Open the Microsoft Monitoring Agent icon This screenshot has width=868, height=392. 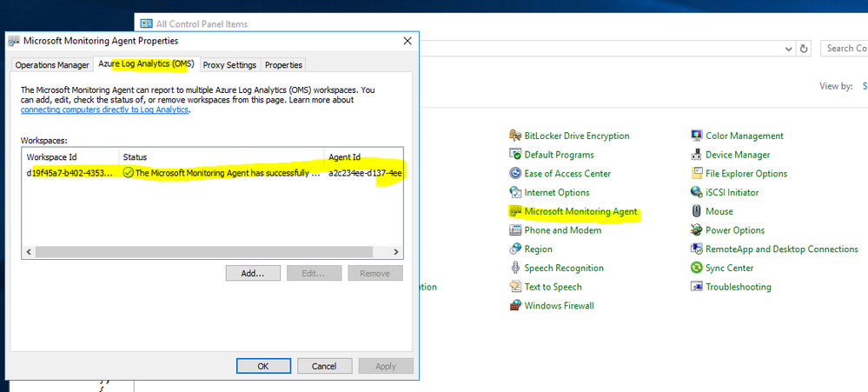point(515,211)
